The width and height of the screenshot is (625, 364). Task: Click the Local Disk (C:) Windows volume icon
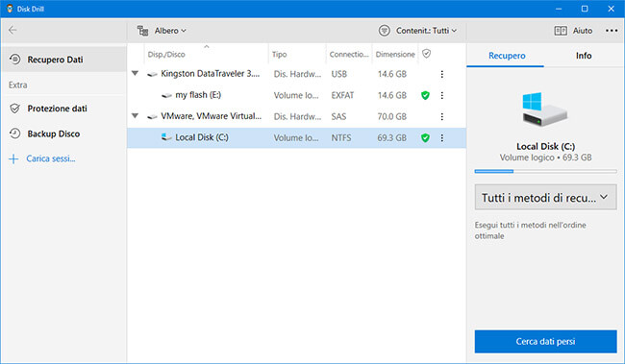[166, 137]
